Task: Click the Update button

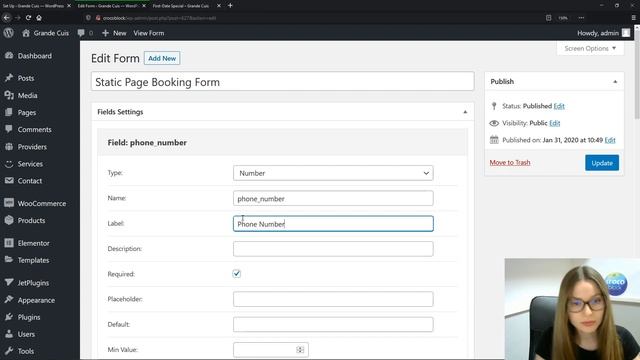Action: (x=602, y=162)
